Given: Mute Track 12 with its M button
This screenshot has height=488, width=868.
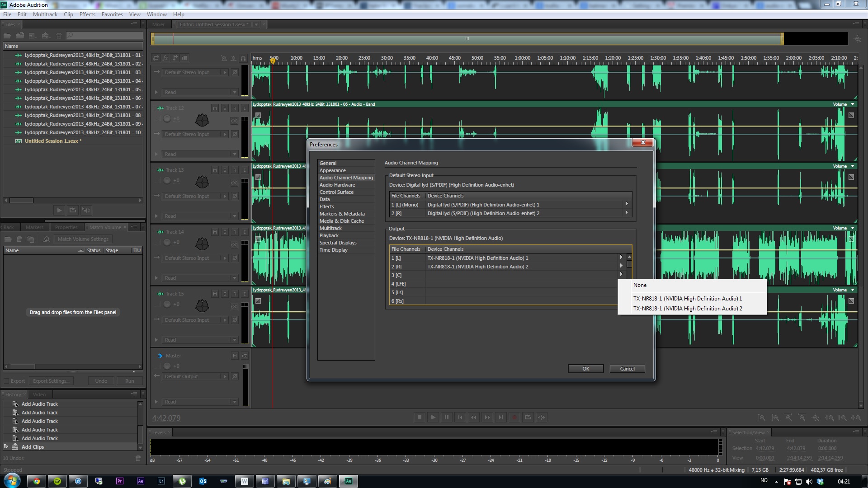Looking at the screenshot, I should click(x=215, y=108).
